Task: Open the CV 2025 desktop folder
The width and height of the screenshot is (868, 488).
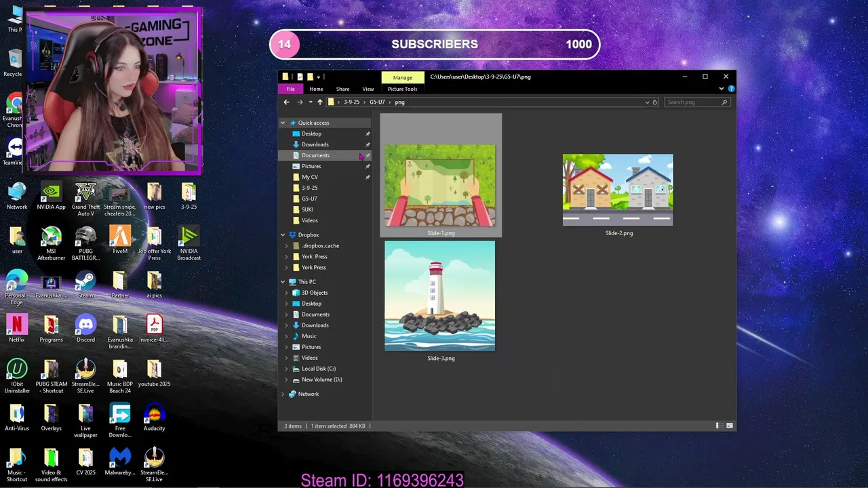Action: coord(85,462)
